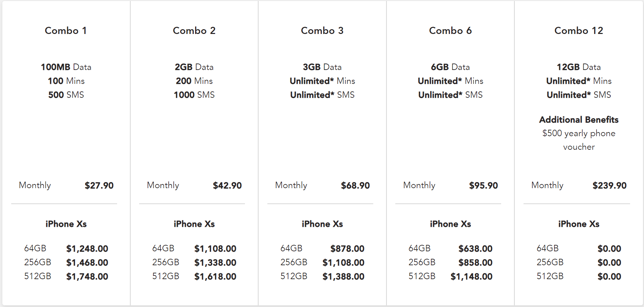Viewport: 644px width, 307px height.
Task: Select the Combo 2 plan heading
Action: [x=194, y=31]
